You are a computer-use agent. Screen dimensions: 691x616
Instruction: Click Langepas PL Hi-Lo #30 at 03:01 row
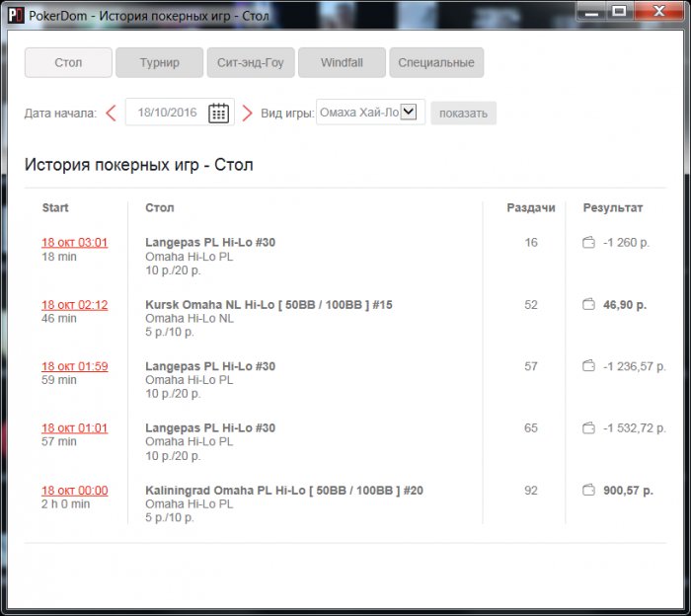coord(210,242)
